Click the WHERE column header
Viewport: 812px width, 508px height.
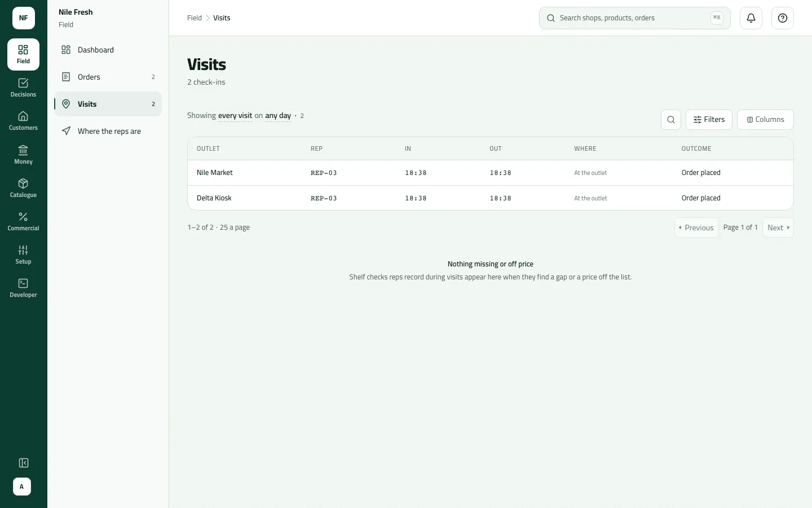[585, 149]
